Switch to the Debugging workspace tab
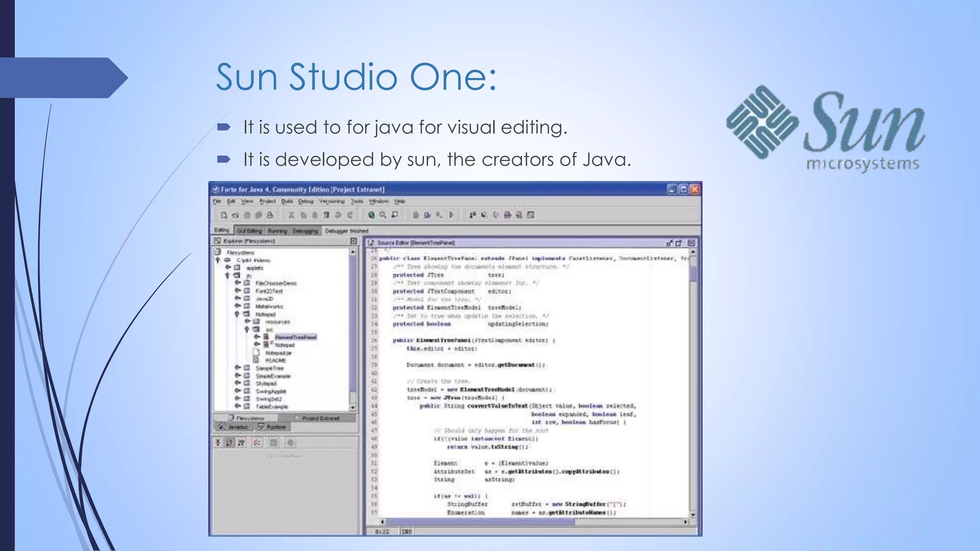The height and width of the screenshot is (551, 980). tap(305, 231)
